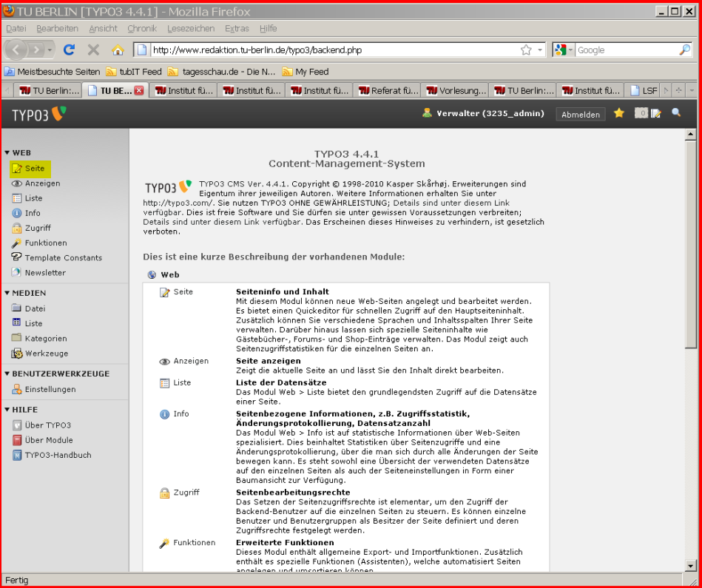Screen dimensions: 702x588
Task: Open the search magnifier in TYPO3 top bar
Action: 676,113
